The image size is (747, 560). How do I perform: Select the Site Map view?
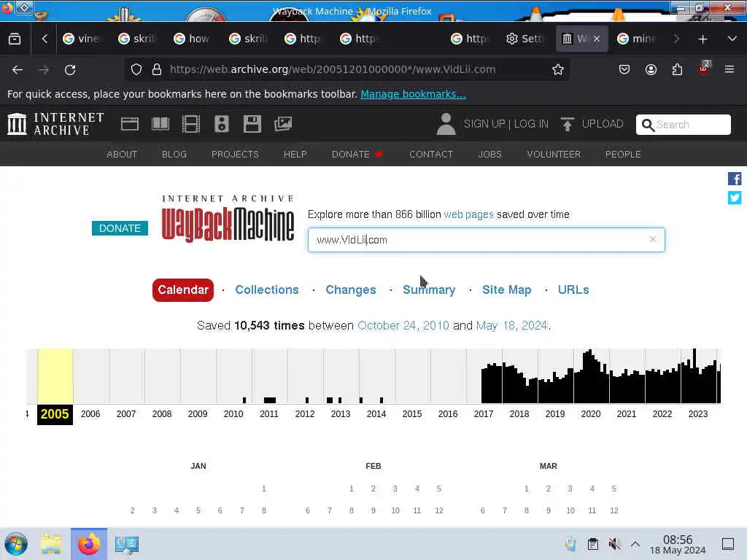coord(506,289)
